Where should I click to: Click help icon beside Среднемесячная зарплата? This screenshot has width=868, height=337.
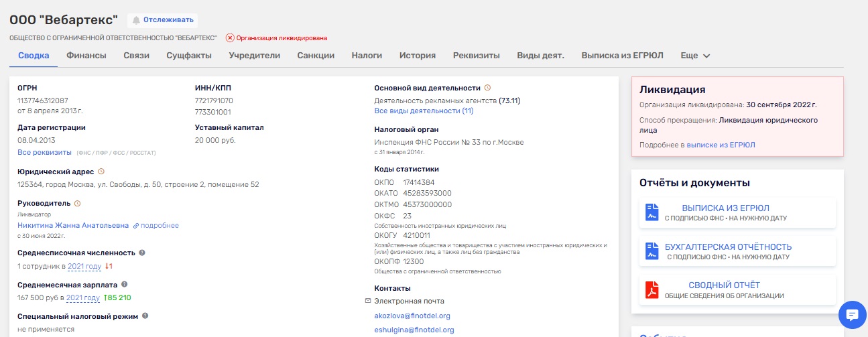point(125,285)
